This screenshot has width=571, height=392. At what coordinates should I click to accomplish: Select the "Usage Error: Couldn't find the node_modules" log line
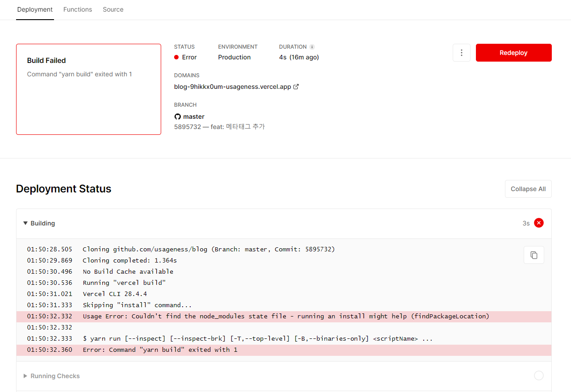284,317
